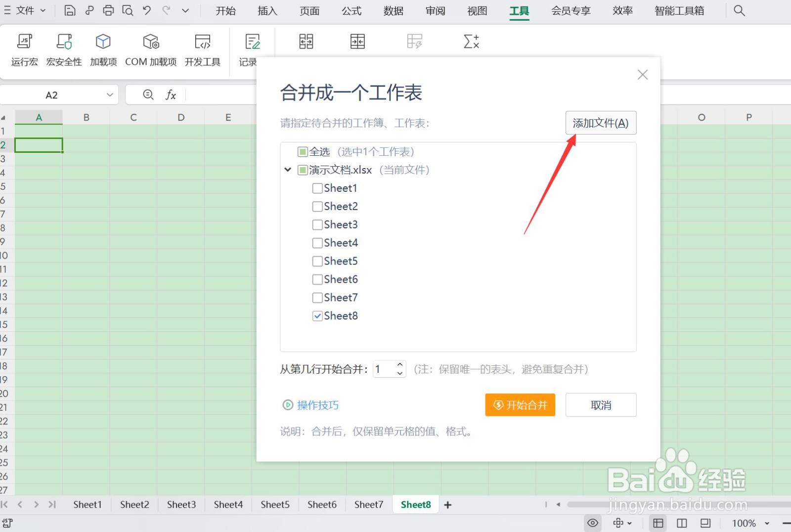The width and height of the screenshot is (791, 532).
Task: Click the merge table ribbon icon
Action: click(357, 42)
